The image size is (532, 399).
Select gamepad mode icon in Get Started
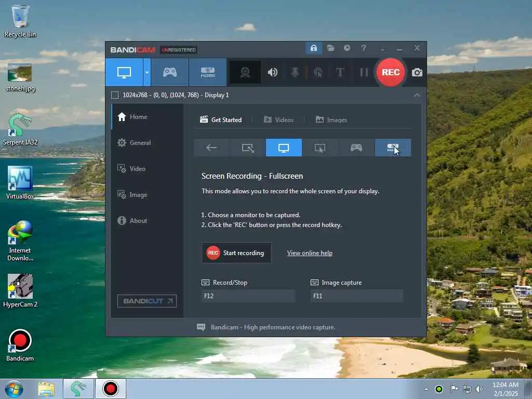[356, 148]
